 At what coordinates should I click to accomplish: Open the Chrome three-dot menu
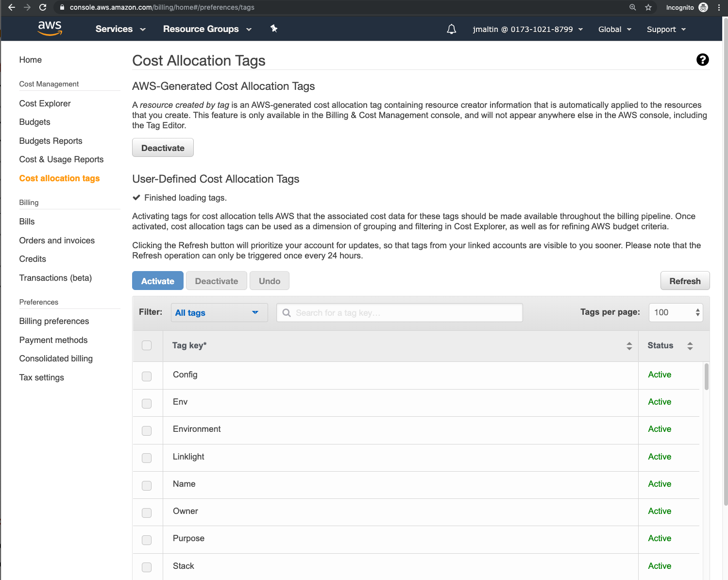719,7
